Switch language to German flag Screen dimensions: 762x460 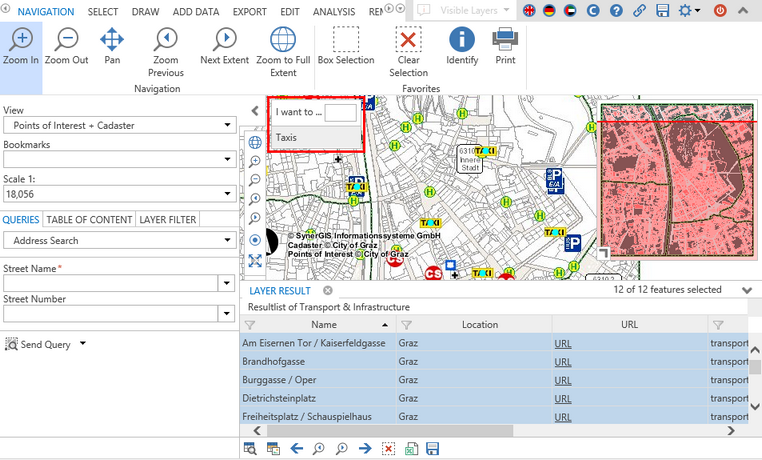[549, 10]
